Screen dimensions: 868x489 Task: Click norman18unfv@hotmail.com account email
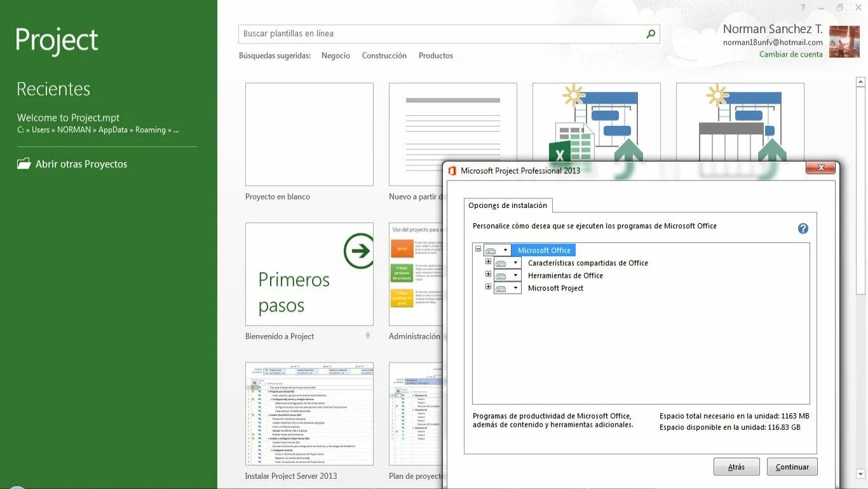point(773,42)
